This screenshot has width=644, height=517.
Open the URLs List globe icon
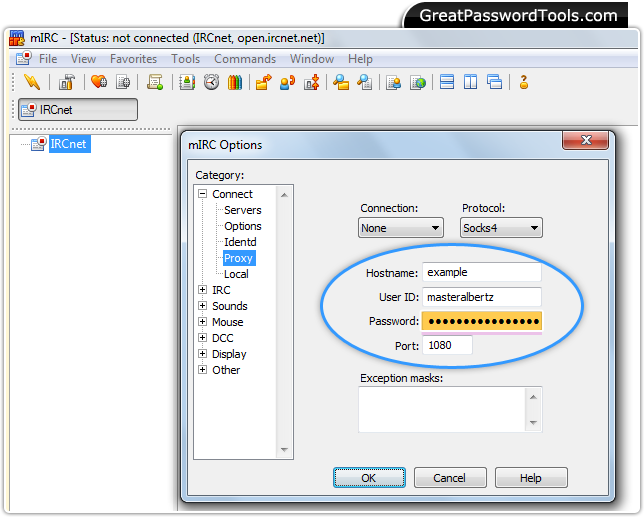point(418,82)
